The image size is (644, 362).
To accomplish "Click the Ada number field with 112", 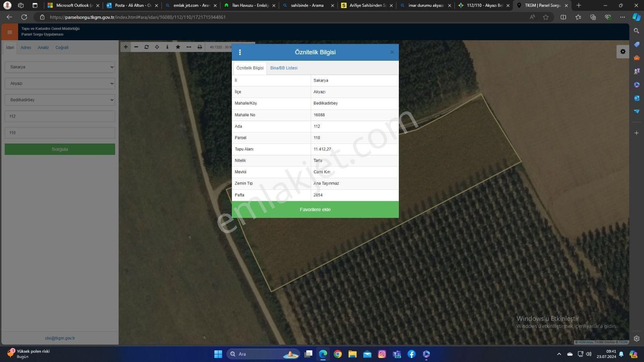I will tap(60, 116).
